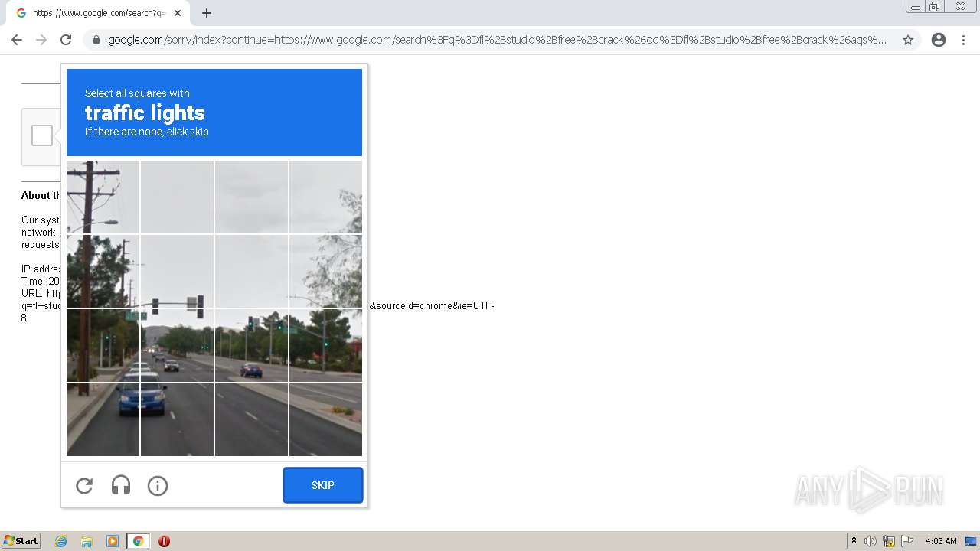Select captcha tile with distant green lights
This screenshot has width=980, height=551.
point(251,345)
